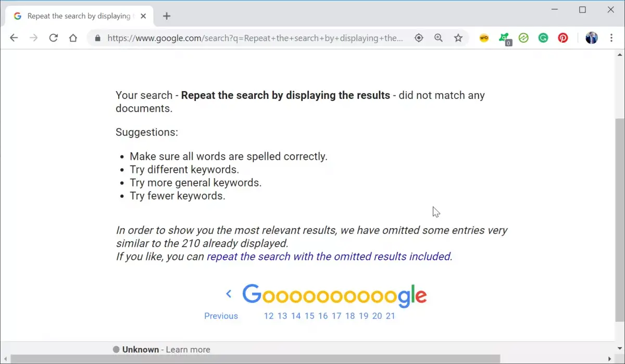Viewport: 625px width, 364px height.
Task: Click the Unknown location label in footer
Action: (x=140, y=349)
